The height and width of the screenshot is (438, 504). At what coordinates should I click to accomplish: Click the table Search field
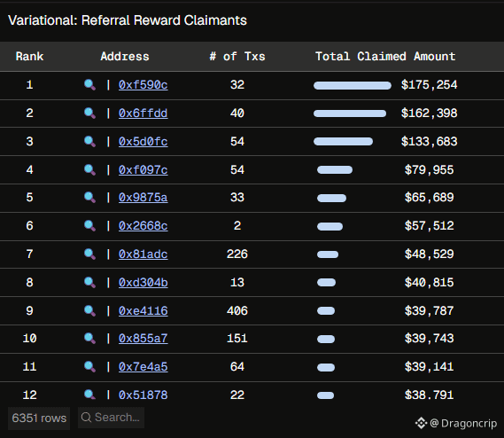(x=111, y=418)
